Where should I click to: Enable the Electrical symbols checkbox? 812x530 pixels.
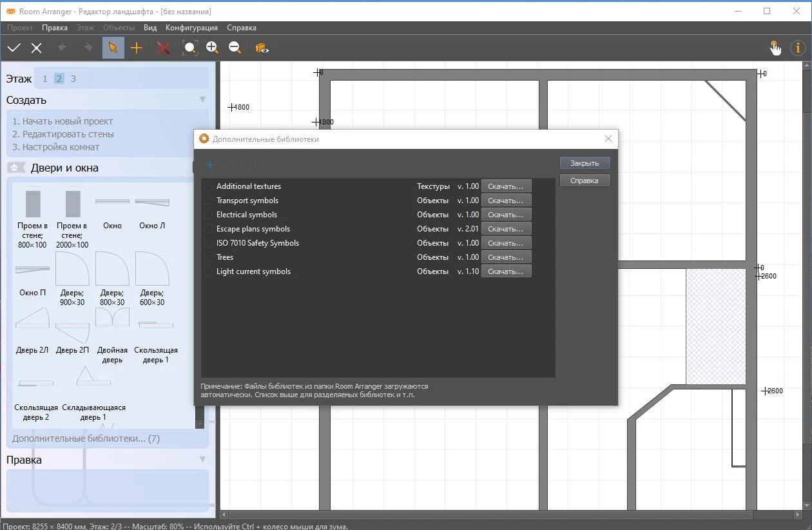(209, 215)
